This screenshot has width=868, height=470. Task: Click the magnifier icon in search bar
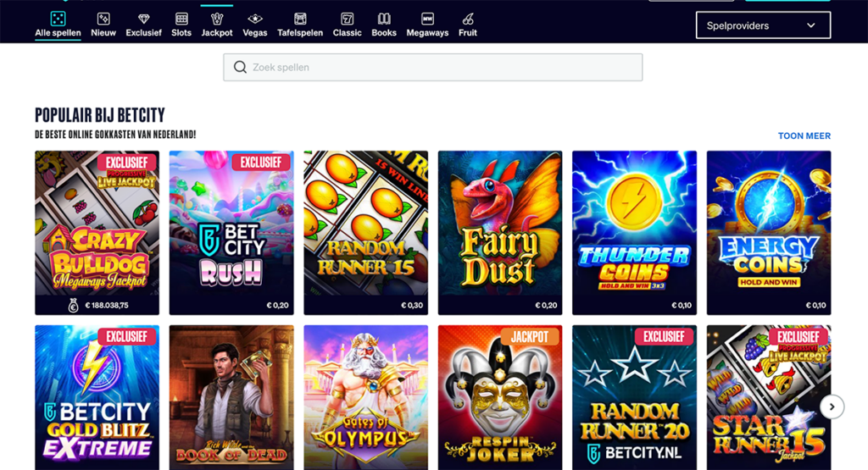[x=240, y=67]
